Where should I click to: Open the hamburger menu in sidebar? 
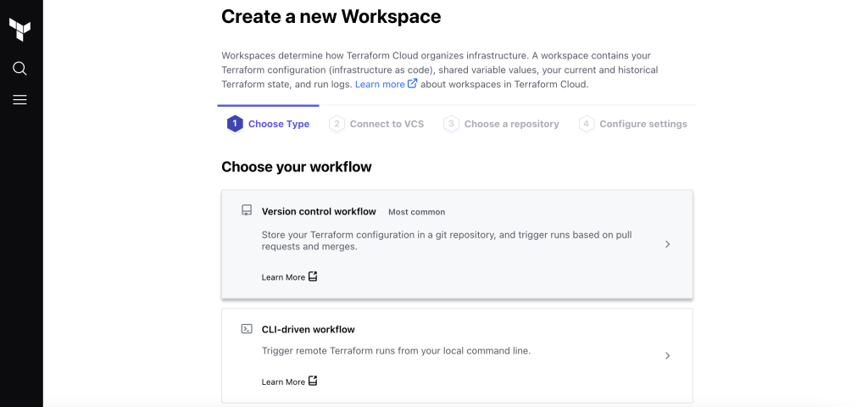point(19,100)
